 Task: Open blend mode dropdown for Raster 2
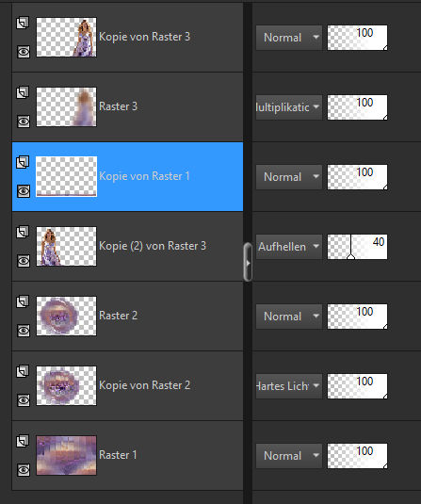289,317
